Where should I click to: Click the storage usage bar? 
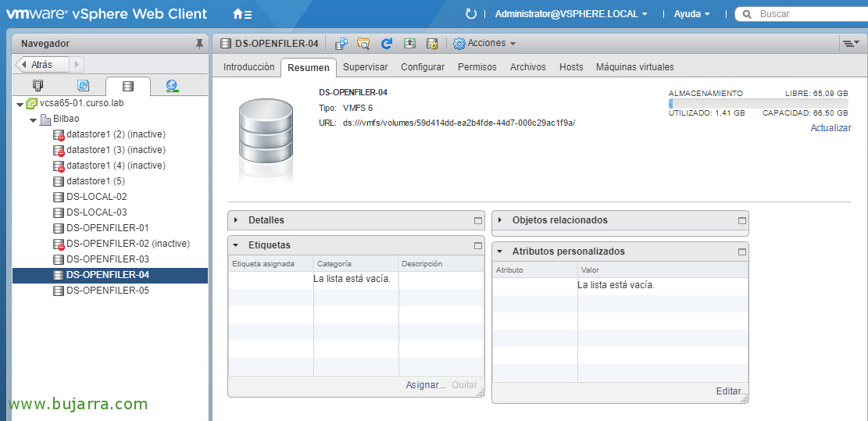pyautogui.click(x=759, y=103)
